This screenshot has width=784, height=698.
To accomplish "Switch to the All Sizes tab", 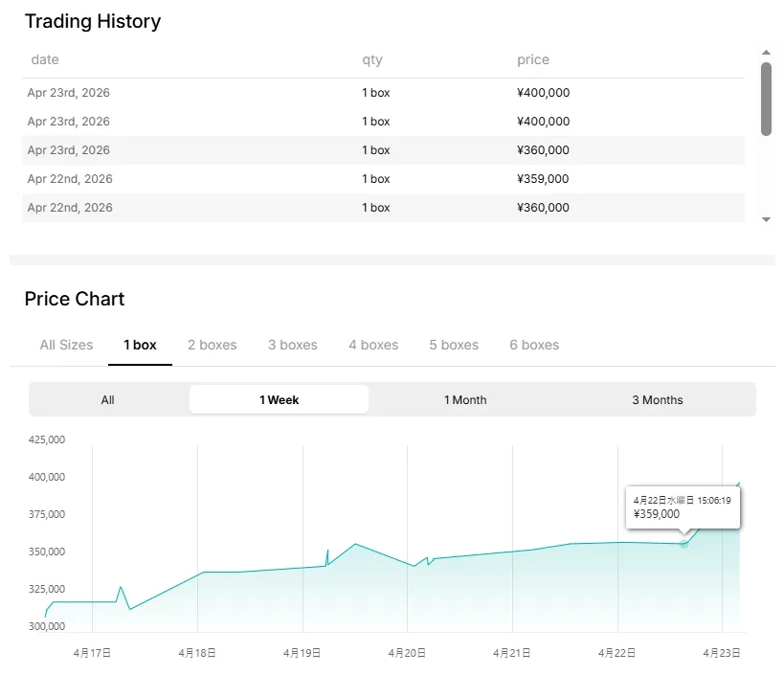I will pyautogui.click(x=66, y=345).
